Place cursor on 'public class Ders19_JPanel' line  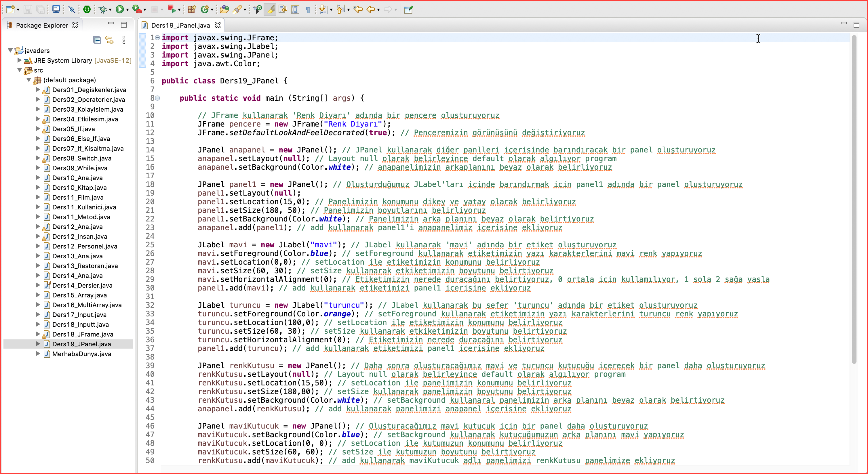(x=224, y=81)
